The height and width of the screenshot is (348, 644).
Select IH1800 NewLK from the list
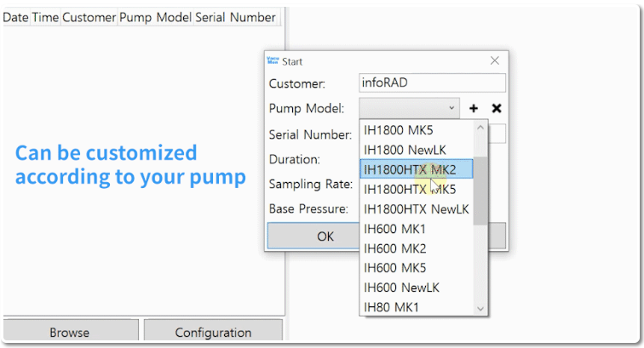point(417,150)
